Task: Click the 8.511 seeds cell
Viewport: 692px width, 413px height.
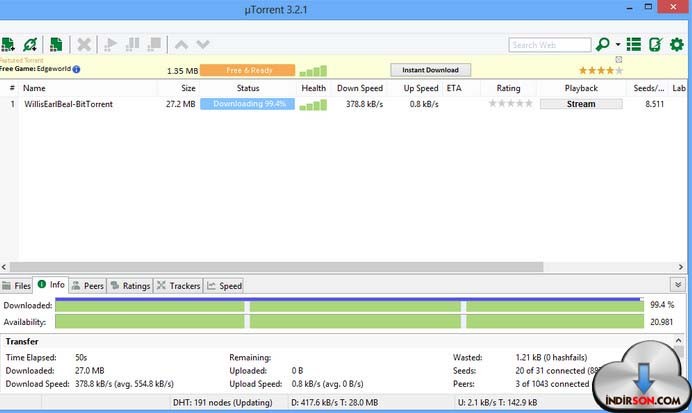Action: 654,104
